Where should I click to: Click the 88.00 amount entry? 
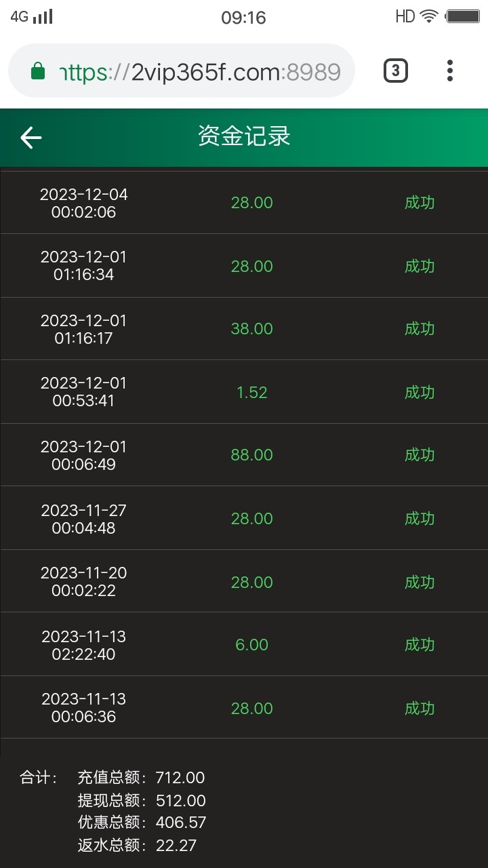[x=251, y=455]
